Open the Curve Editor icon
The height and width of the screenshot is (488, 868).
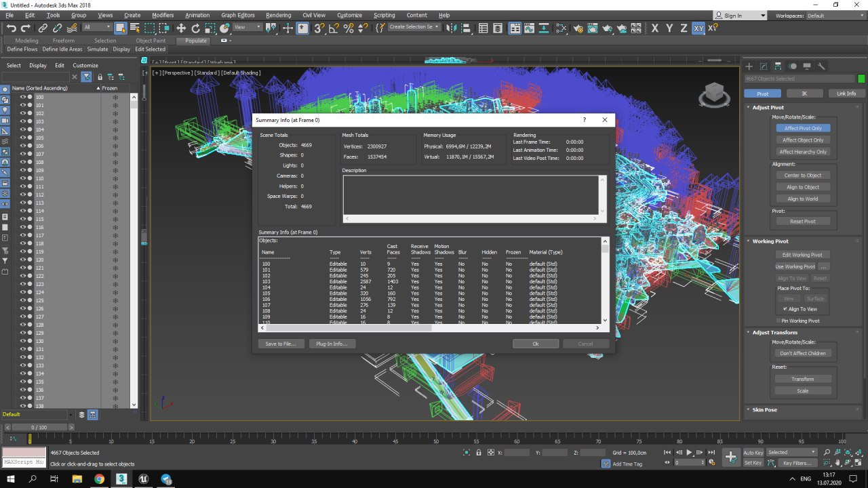point(531,28)
